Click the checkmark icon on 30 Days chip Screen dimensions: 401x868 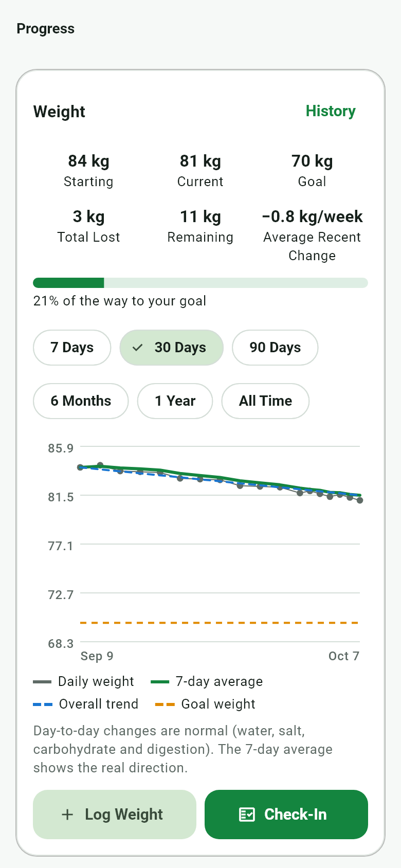[137, 348]
